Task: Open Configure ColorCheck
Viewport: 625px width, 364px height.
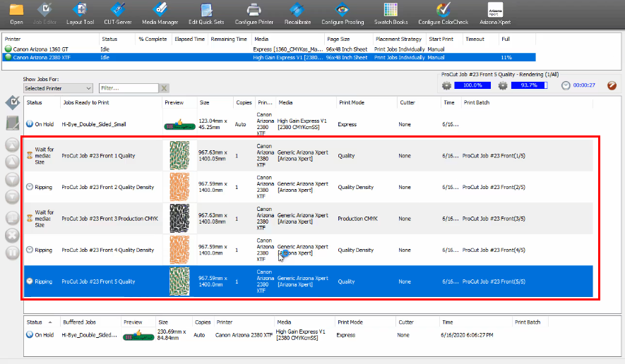Action: tap(443, 12)
